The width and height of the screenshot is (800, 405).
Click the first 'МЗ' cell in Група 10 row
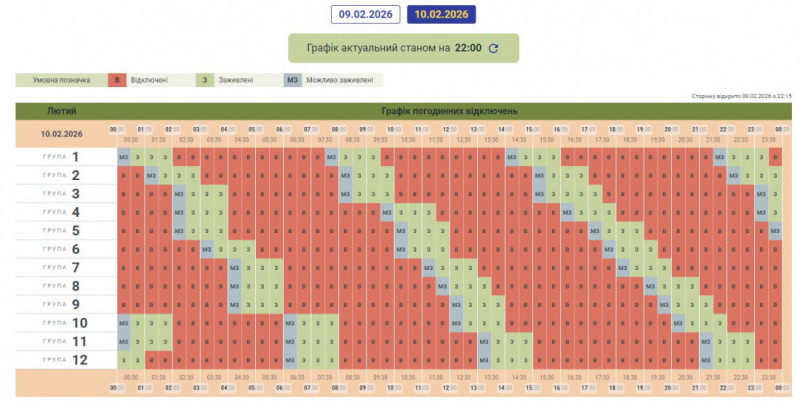(124, 323)
